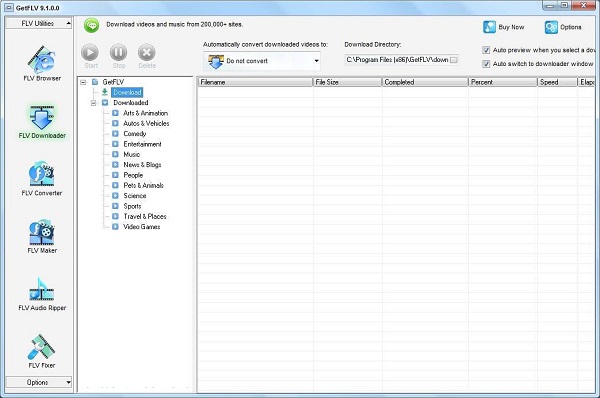
Task: Select the Entertainment category
Action: click(x=142, y=144)
